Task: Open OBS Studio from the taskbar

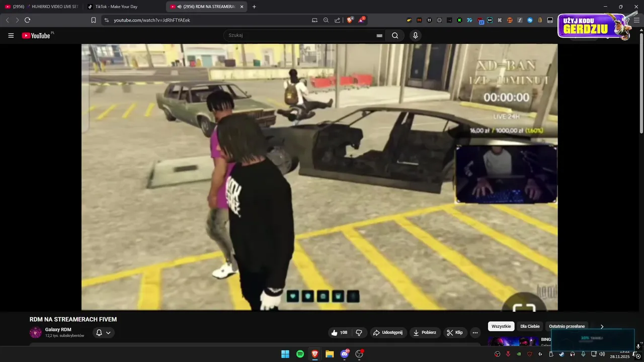Action: 359,354
